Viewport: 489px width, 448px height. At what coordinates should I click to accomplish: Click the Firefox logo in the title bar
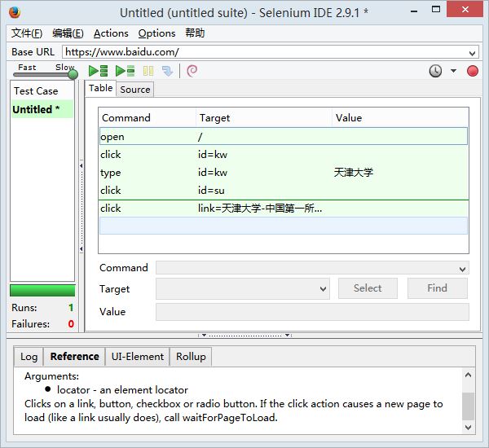click(15, 12)
